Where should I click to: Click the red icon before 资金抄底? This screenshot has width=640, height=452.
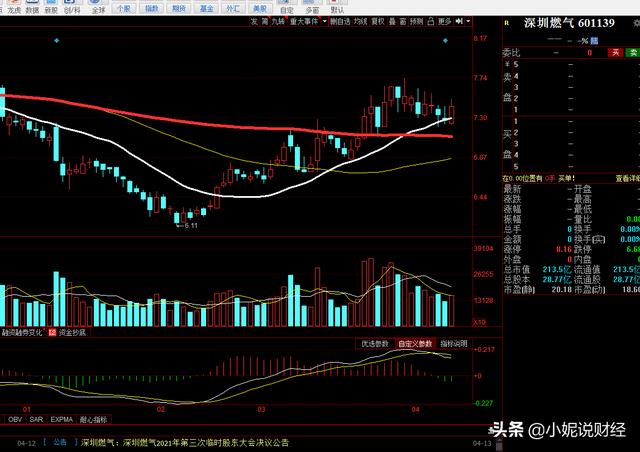tap(52, 332)
